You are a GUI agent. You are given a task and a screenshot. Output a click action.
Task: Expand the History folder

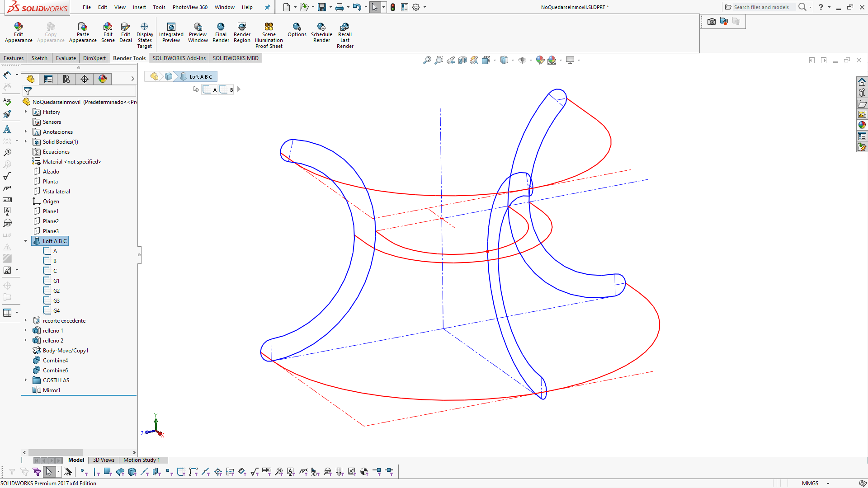pyautogui.click(x=26, y=112)
